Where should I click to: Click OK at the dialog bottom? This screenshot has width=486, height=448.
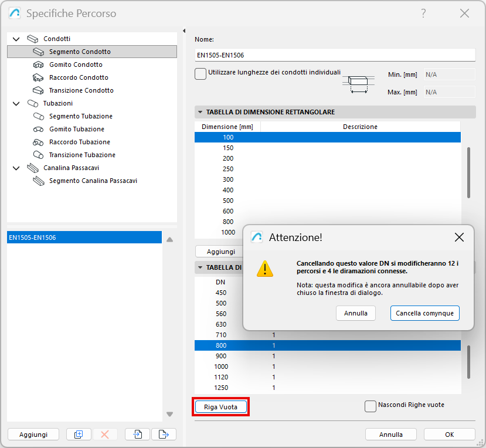(x=450, y=435)
